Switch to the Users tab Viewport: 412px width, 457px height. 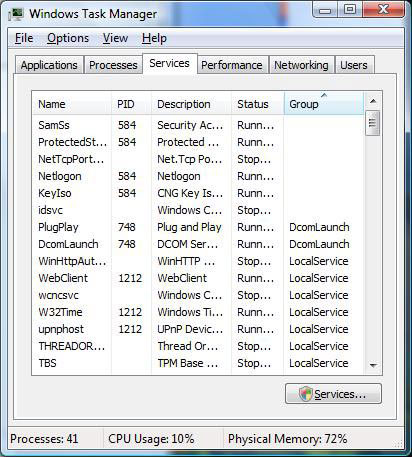pyautogui.click(x=354, y=65)
